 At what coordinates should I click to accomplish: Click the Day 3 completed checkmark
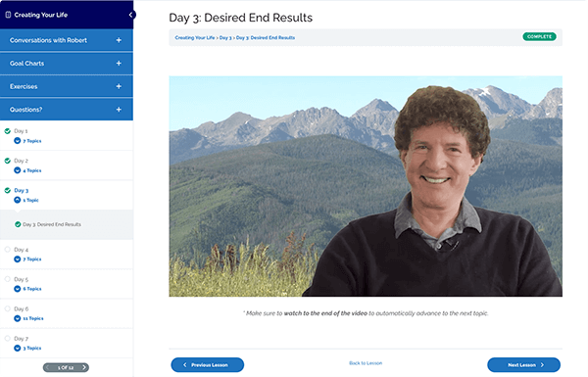[x=7, y=190]
